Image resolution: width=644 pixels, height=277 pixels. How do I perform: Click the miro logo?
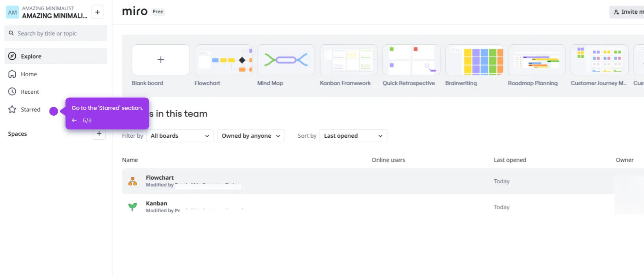pyautogui.click(x=135, y=11)
